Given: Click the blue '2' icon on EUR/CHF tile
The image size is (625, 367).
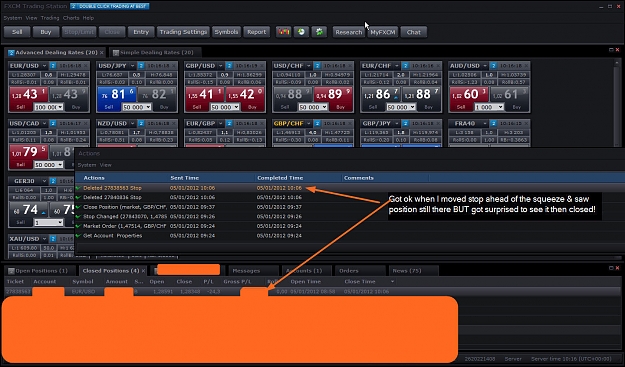Looking at the screenshot, I should (x=405, y=66).
